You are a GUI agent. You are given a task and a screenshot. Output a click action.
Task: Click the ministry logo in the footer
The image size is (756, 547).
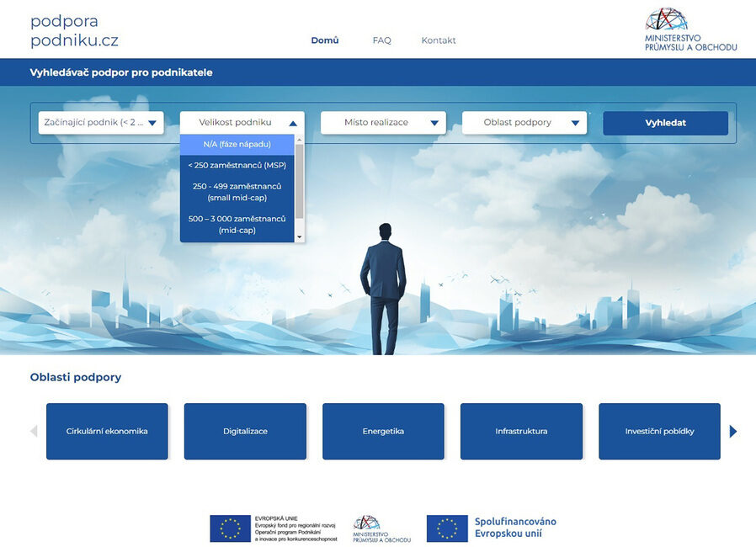[x=381, y=528]
